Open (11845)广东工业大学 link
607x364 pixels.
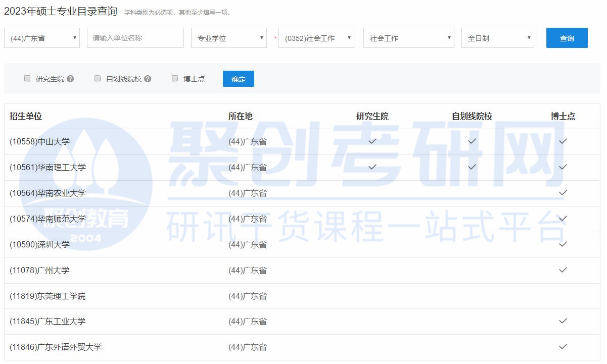(48, 321)
